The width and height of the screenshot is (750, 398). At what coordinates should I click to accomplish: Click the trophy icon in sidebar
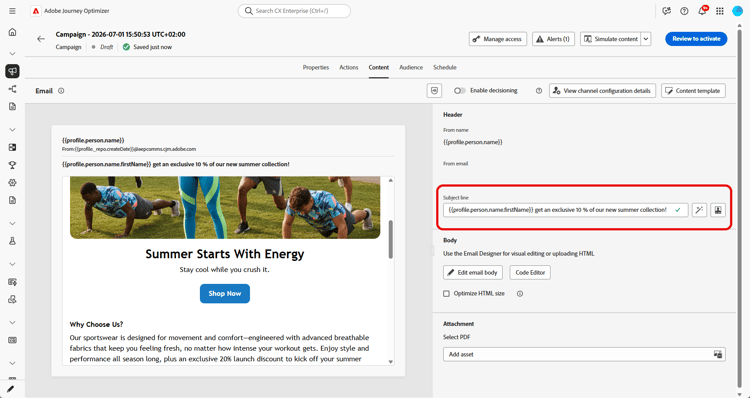[x=12, y=165]
